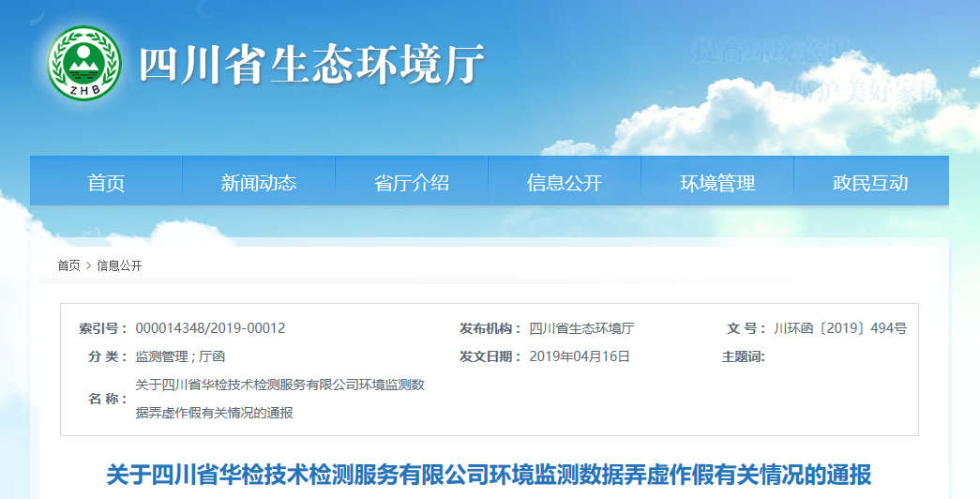This screenshot has height=499, width=980.
Task: Click the name text line 据弄虚作假有关情况的通报
Action: [215, 413]
